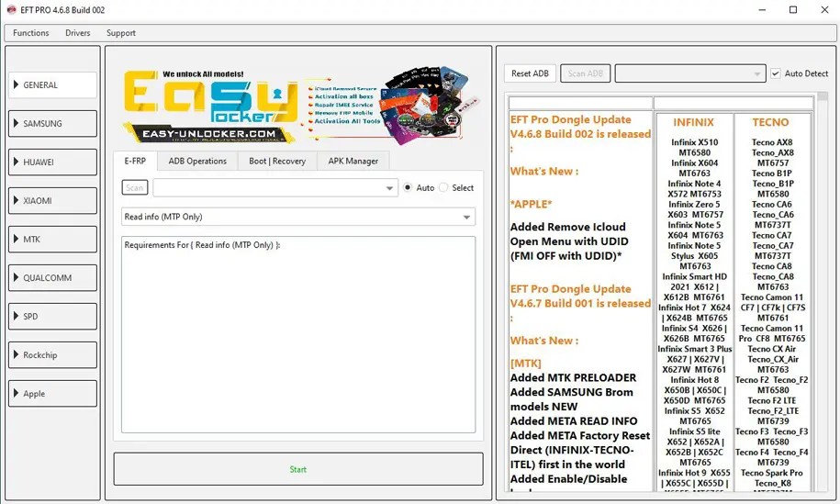Viewport: 840px width, 504px height.
Task: Expand the Rockchip sidebar category
Action: [x=52, y=354]
